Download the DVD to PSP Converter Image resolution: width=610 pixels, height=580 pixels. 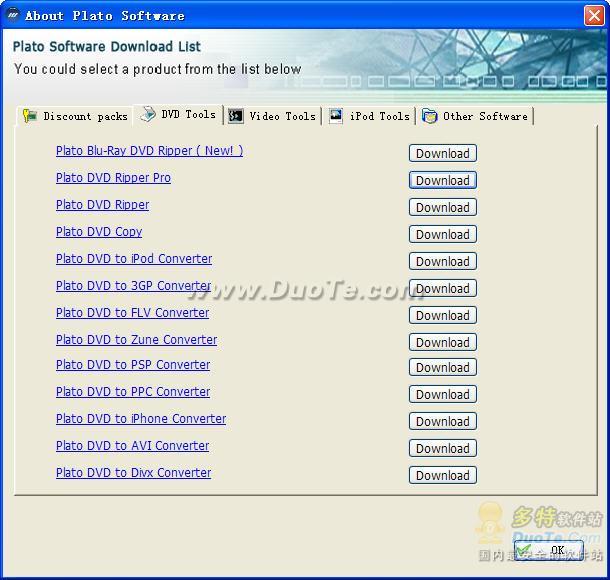click(x=443, y=367)
